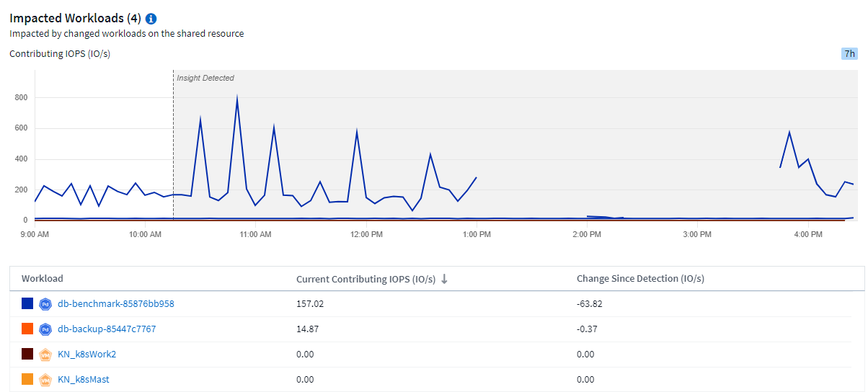The height and width of the screenshot is (392, 868).
Task: Open the db-benchmark-85876bb958 workload link
Action: [x=115, y=304]
